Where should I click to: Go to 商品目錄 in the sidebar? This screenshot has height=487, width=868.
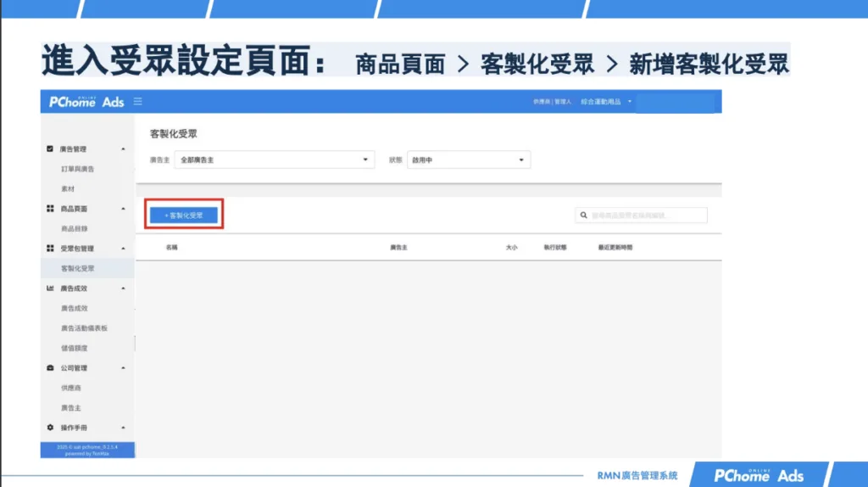point(74,228)
